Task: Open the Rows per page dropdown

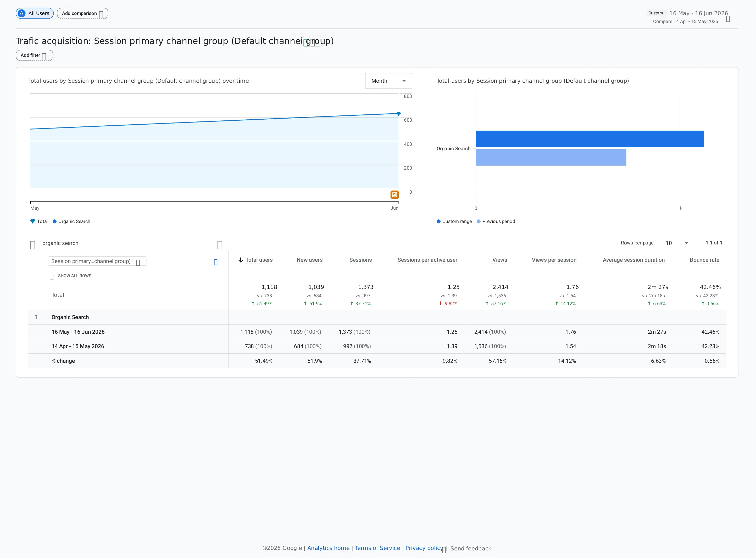Action: [x=677, y=243]
